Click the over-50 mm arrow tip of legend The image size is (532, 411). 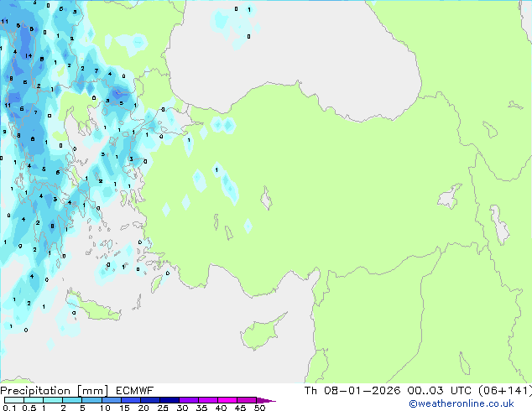click(266, 400)
